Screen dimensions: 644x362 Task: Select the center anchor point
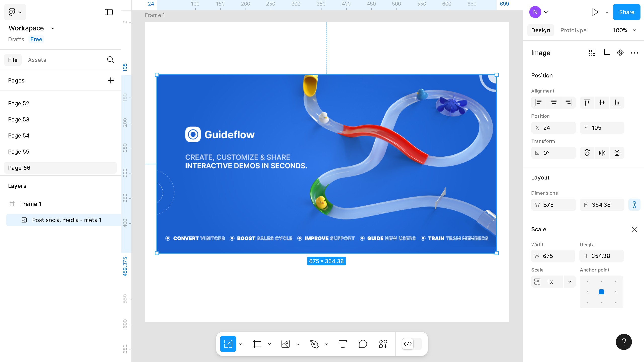[601, 292]
